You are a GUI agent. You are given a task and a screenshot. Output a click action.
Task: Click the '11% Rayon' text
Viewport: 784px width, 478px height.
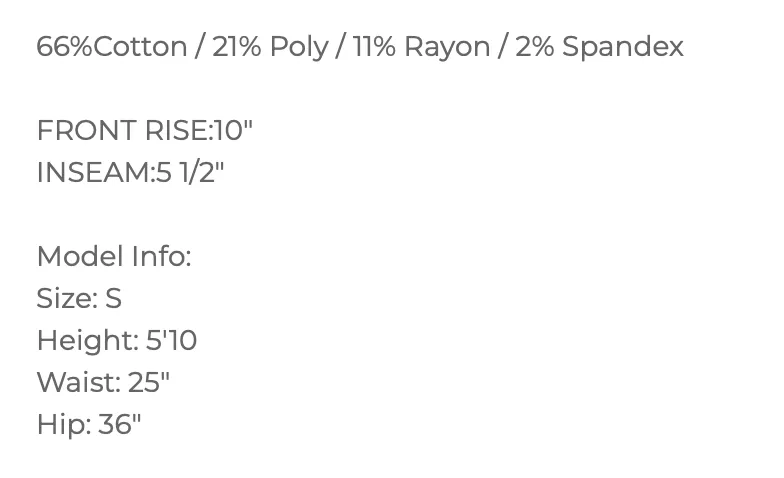coord(422,48)
